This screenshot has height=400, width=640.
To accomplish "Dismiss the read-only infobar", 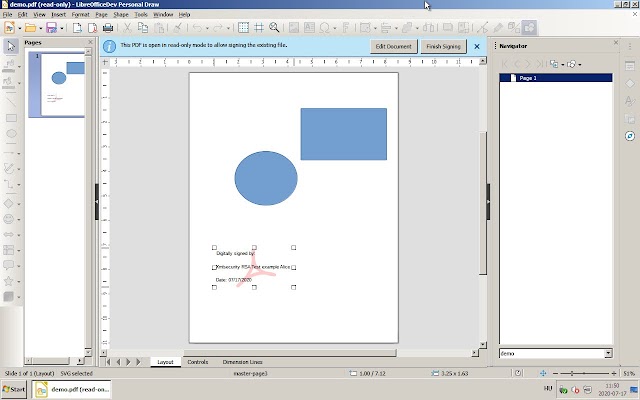I will [476, 46].
